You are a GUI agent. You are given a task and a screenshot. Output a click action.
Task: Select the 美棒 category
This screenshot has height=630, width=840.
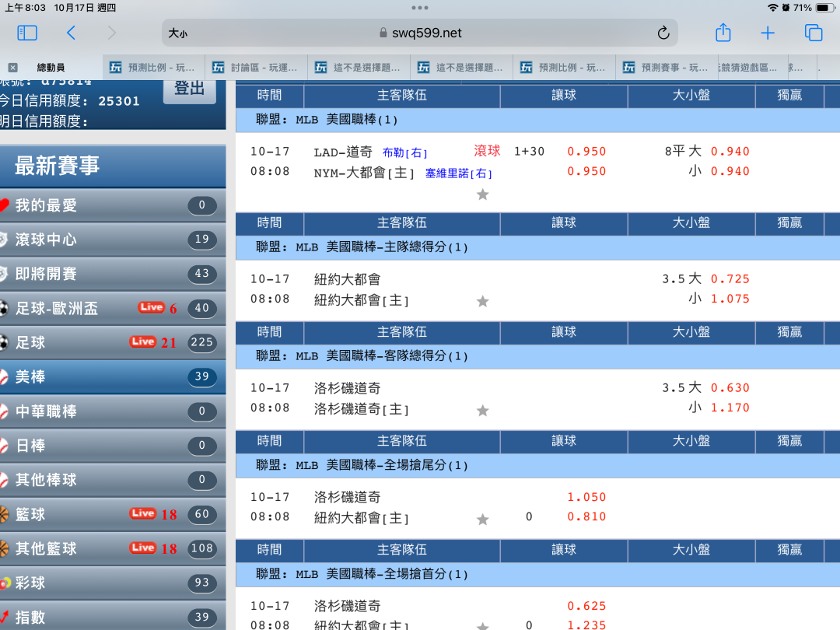pyautogui.click(x=113, y=376)
